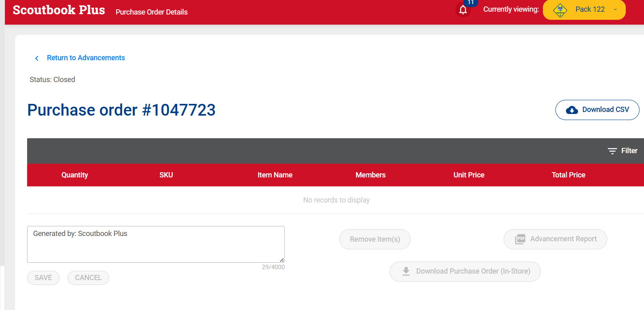Click the Pack 122 label

point(590,9)
